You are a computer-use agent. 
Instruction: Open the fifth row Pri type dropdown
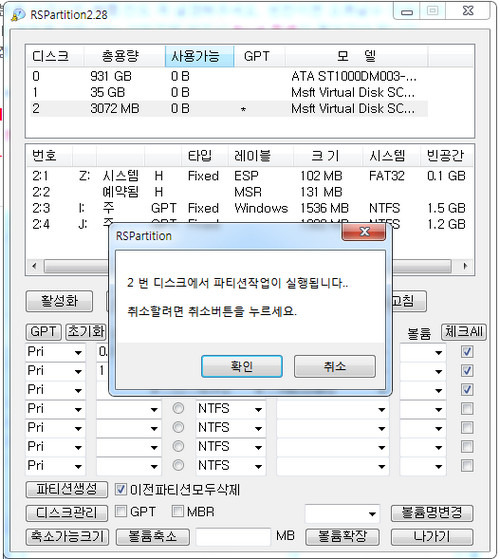coord(78,428)
